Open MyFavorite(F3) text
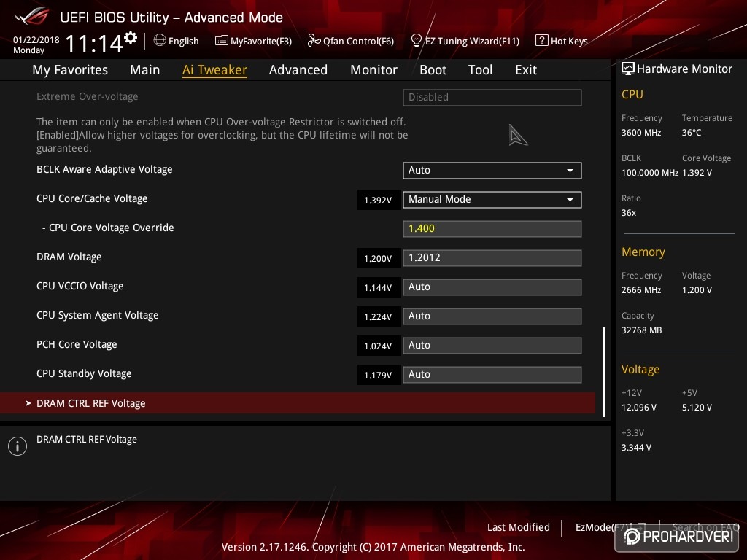 pyautogui.click(x=261, y=41)
